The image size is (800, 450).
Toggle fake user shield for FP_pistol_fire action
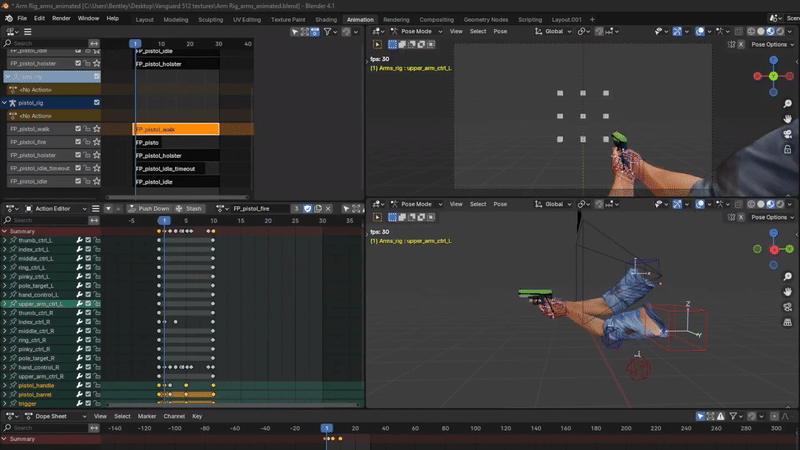click(x=309, y=208)
